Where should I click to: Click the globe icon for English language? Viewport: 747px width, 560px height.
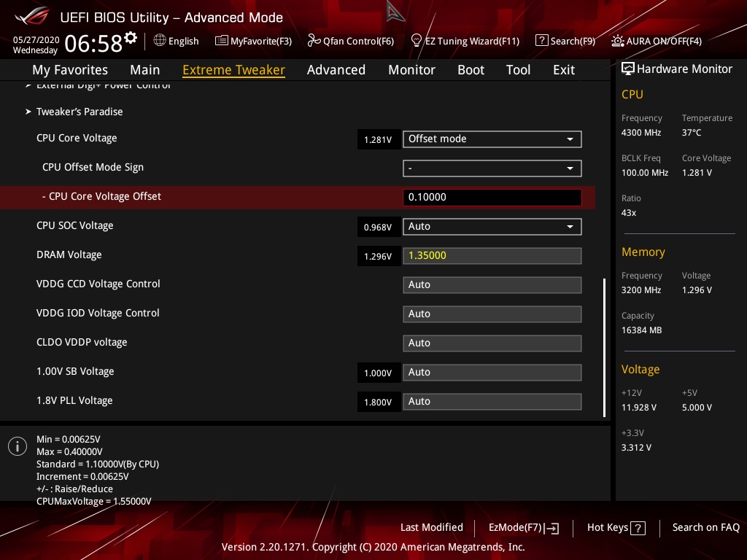160,41
